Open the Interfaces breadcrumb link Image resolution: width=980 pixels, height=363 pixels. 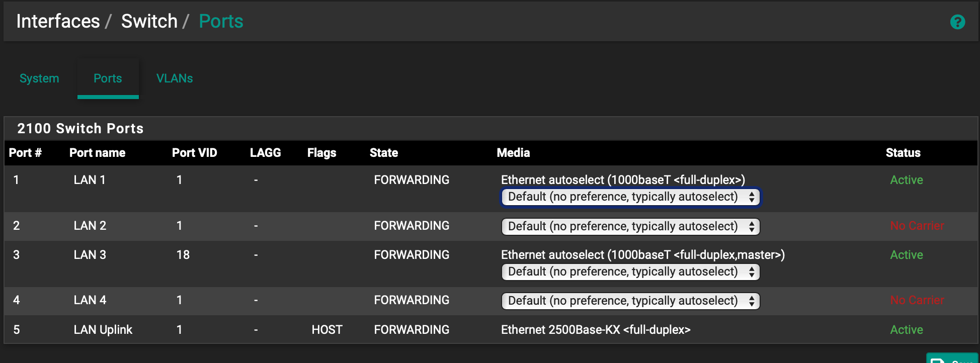click(x=58, y=21)
